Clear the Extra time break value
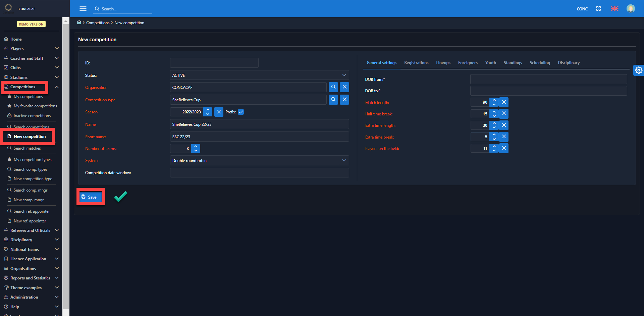Viewport: 644px width, 316px height. point(504,137)
